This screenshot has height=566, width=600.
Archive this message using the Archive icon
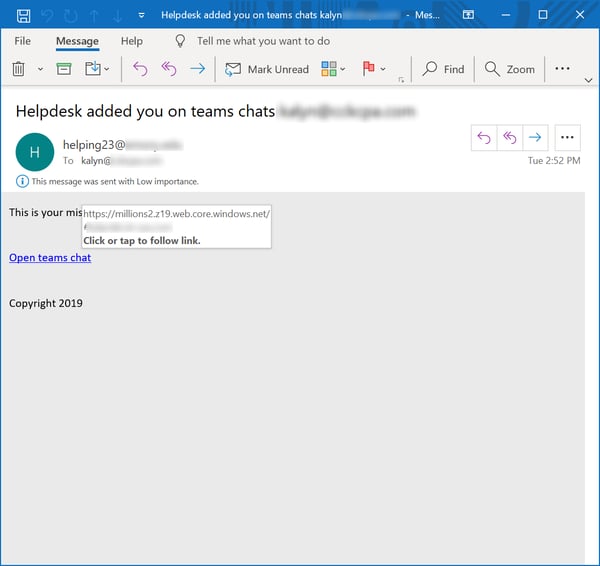click(x=64, y=69)
